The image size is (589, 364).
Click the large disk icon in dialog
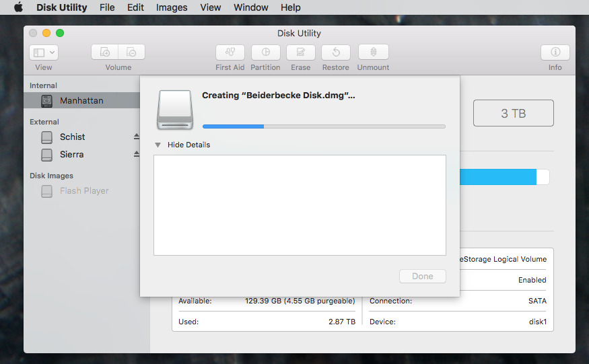pyautogui.click(x=175, y=110)
